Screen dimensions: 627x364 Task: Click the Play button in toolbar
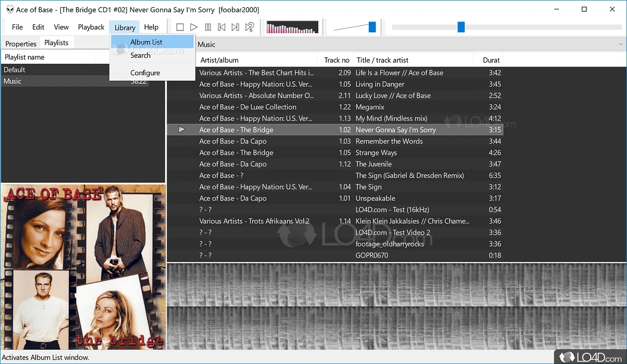(194, 27)
